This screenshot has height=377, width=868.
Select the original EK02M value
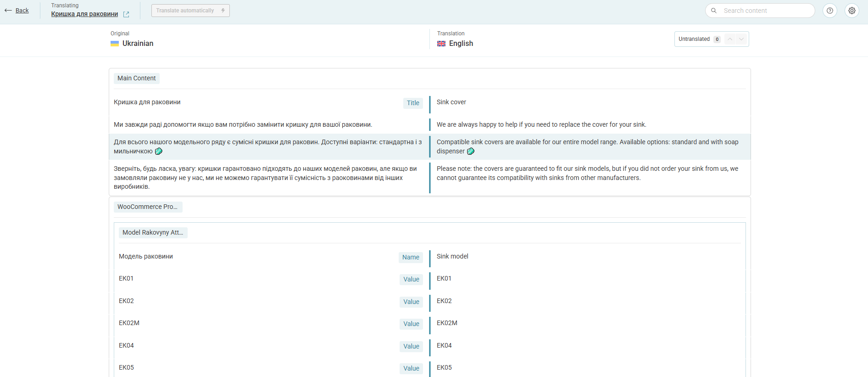click(x=129, y=323)
